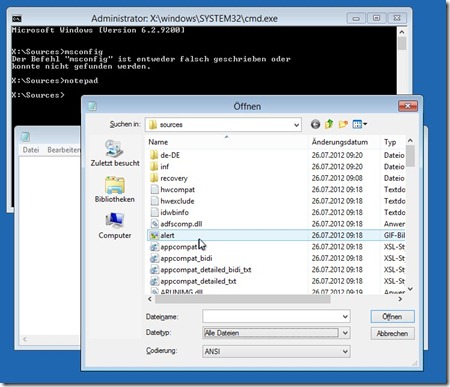
Task: Sort by Änderungsdatum column header
Action: [344, 142]
